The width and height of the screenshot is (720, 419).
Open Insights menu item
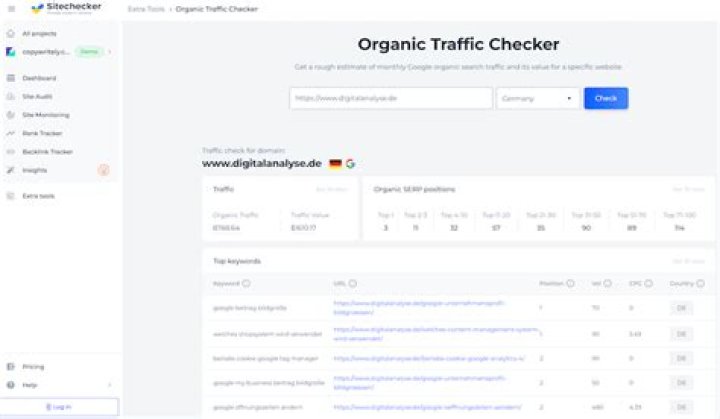(x=34, y=170)
